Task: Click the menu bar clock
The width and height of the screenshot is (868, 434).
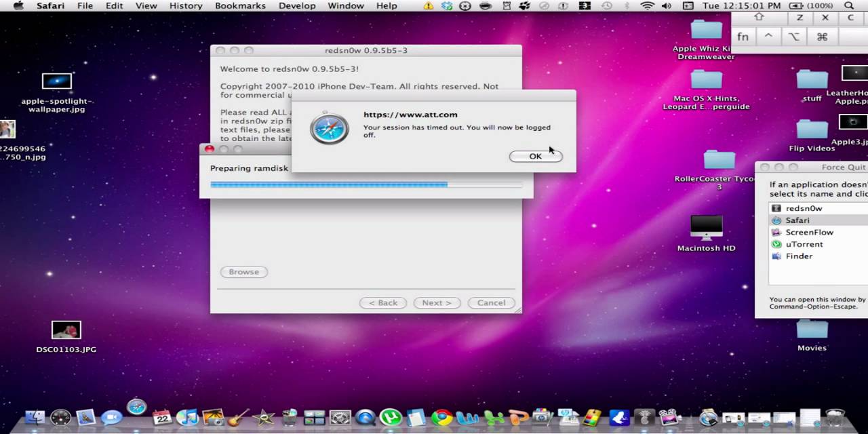Action: [741, 5]
